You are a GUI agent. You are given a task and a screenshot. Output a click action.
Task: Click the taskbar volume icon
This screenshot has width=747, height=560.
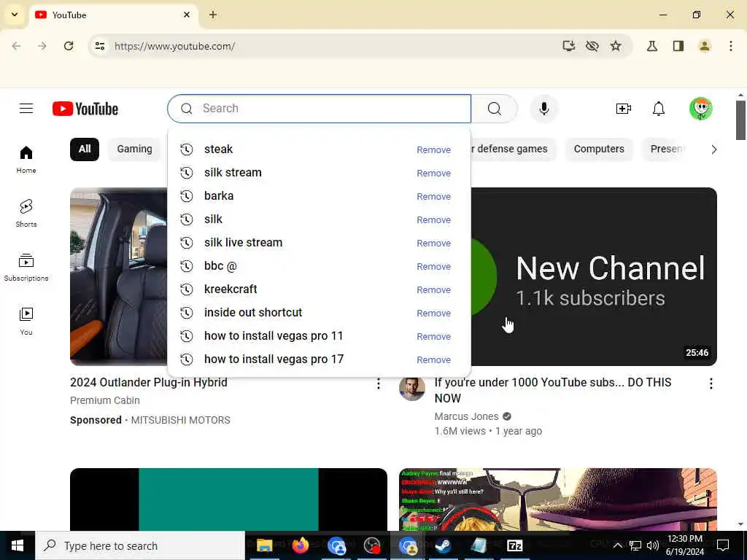[x=653, y=545]
